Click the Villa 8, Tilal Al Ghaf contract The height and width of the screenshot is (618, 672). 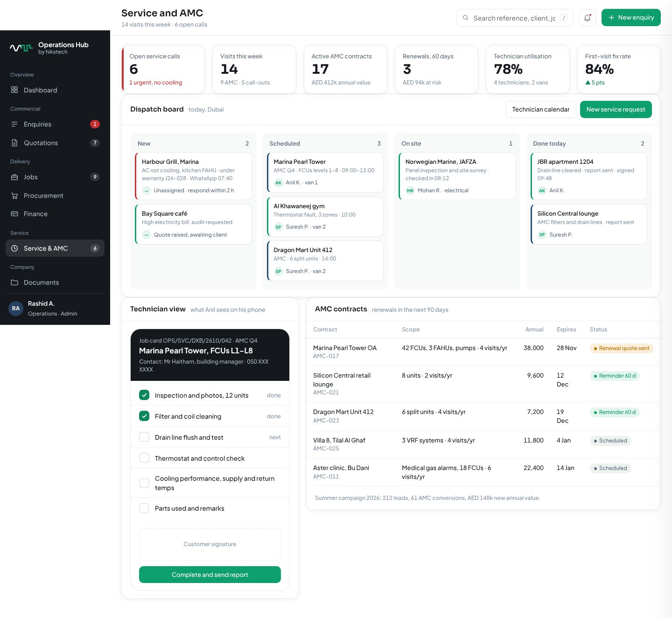(483, 444)
